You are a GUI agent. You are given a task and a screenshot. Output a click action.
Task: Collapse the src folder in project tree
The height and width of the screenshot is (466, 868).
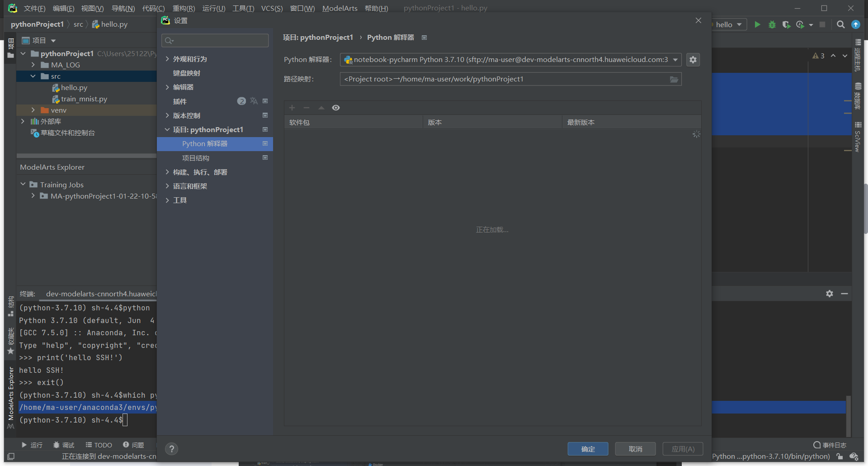pos(33,76)
